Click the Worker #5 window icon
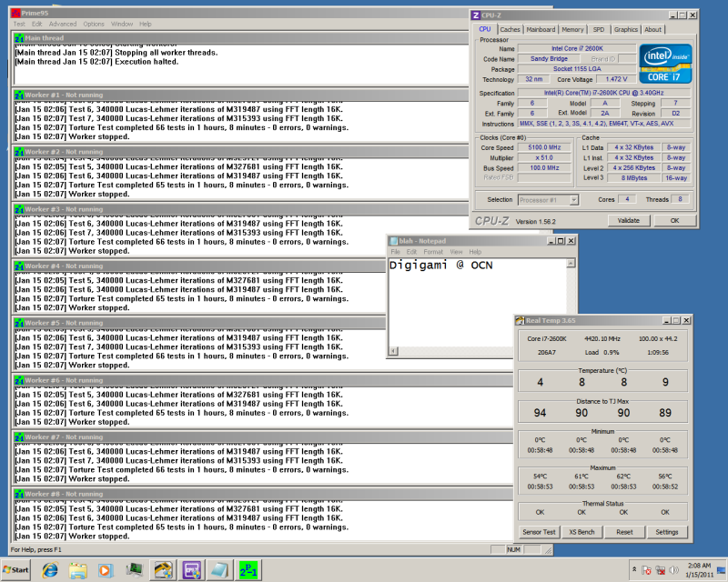The width and height of the screenshot is (728, 582). pos(19,323)
